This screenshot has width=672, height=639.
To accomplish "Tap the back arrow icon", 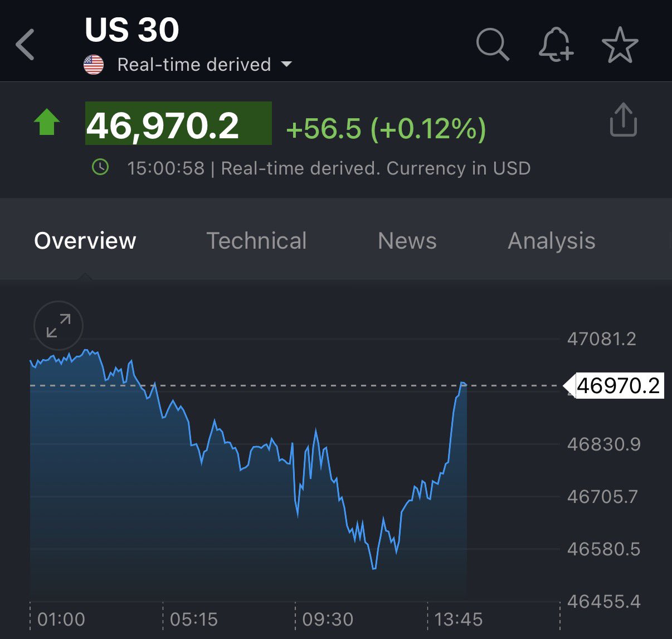I will (x=26, y=45).
